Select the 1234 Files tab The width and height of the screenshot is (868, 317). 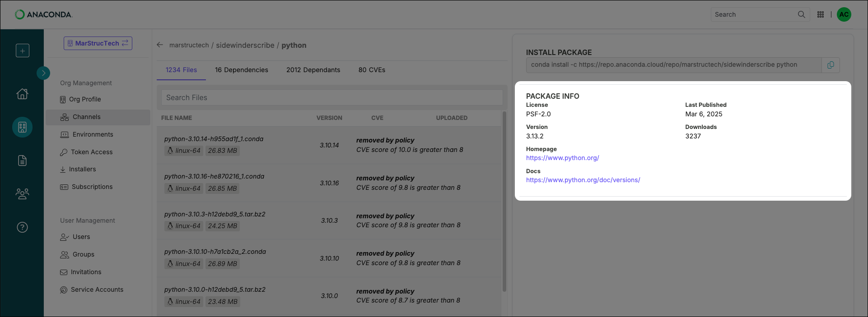tap(181, 70)
